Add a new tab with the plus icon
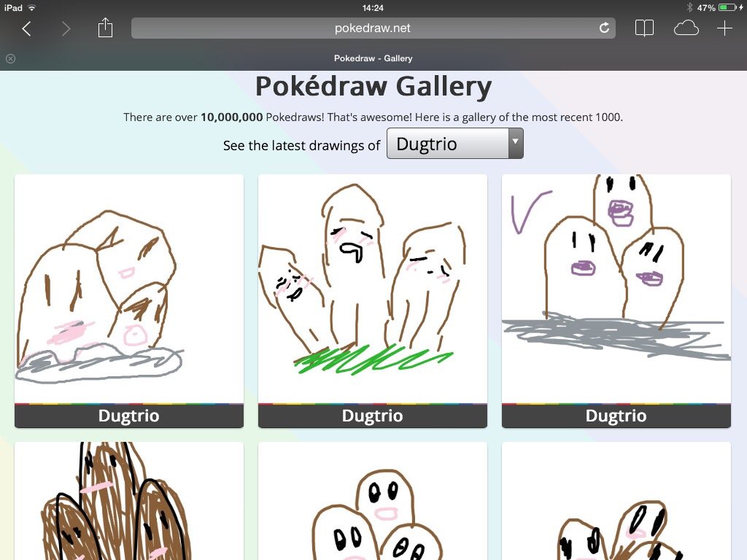The image size is (747, 560). point(724,28)
